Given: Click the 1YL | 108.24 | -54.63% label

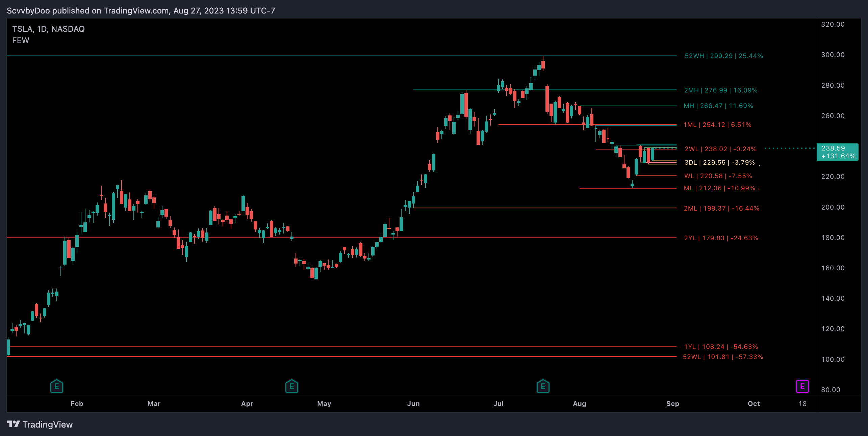Looking at the screenshot, I should (721, 347).
